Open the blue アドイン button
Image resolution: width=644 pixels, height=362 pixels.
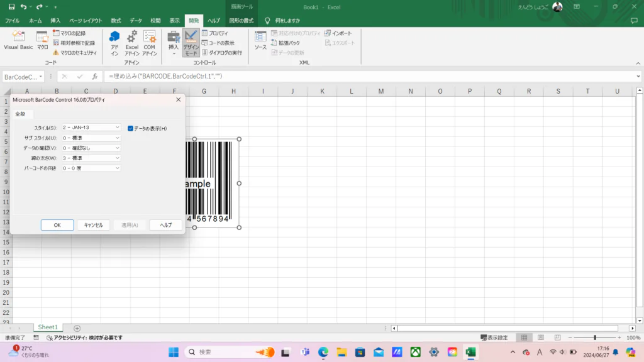tap(114, 43)
